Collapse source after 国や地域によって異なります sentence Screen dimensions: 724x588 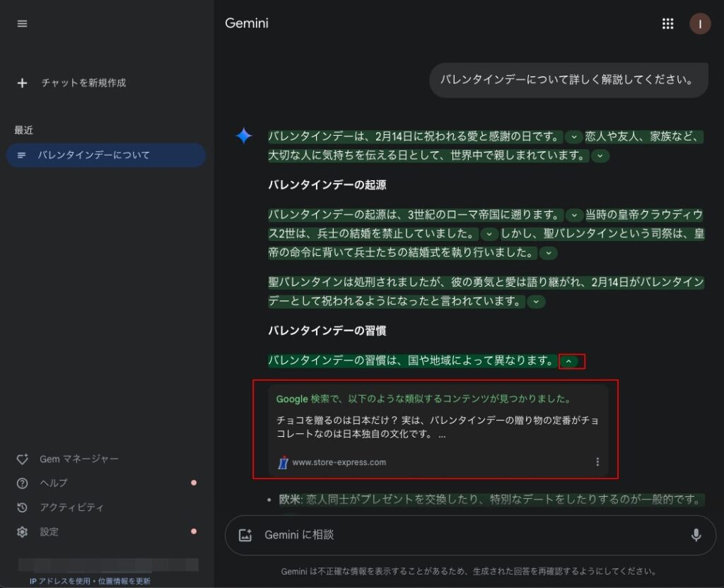click(x=569, y=361)
